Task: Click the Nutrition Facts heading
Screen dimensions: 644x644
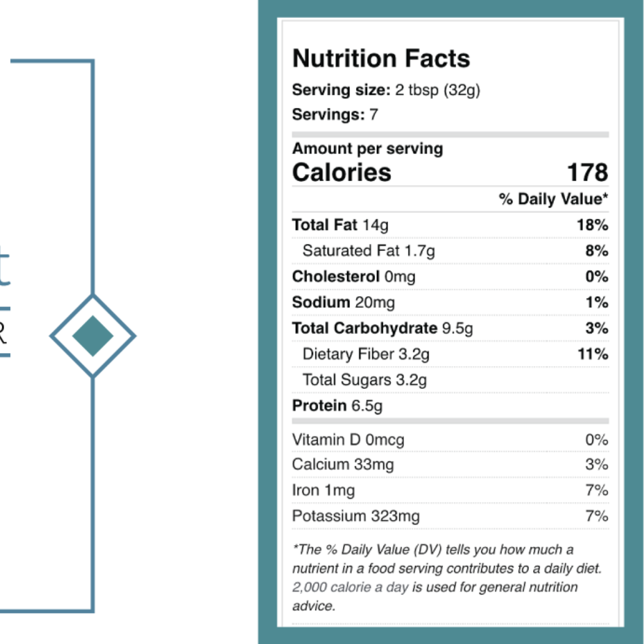Action: [381, 58]
